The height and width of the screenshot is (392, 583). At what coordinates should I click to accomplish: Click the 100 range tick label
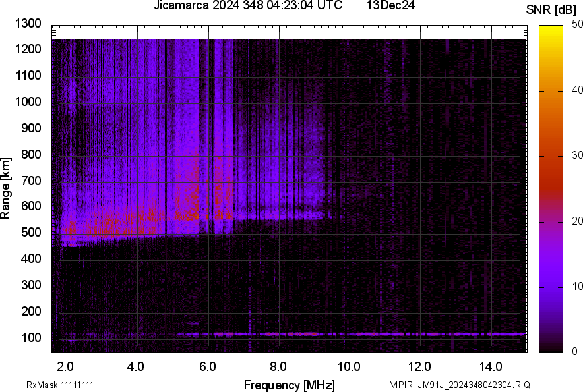tap(30, 337)
